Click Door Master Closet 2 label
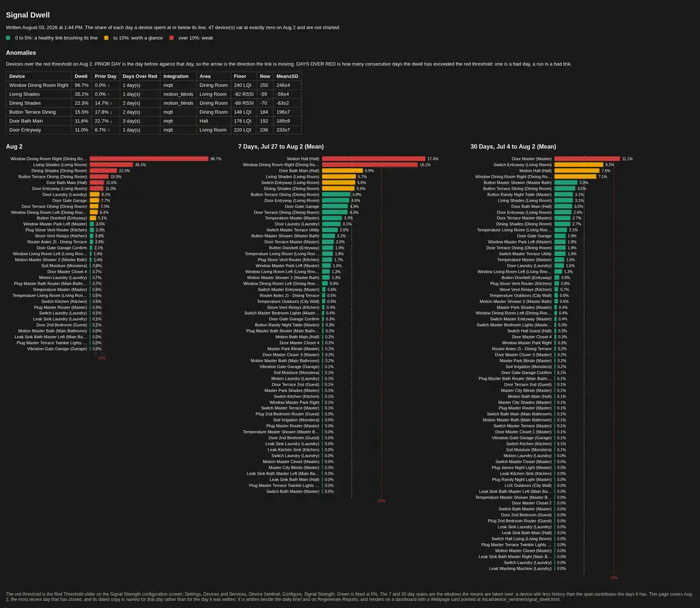This screenshot has height=608, width=700. pos(532,503)
